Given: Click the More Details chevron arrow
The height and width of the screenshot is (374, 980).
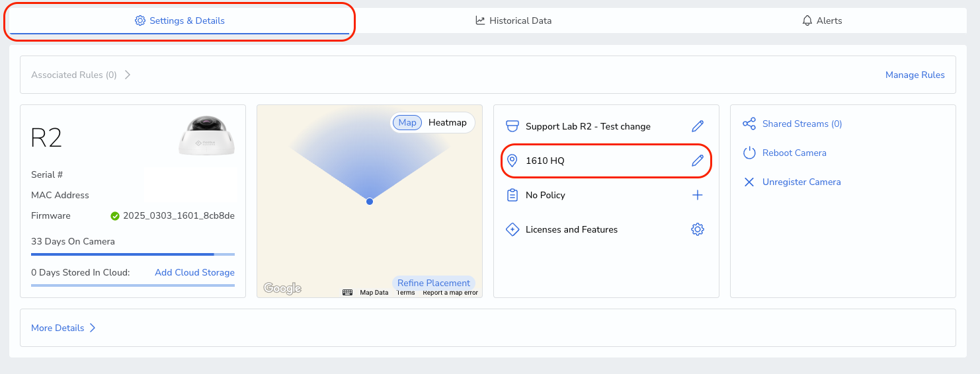Looking at the screenshot, I should point(93,328).
